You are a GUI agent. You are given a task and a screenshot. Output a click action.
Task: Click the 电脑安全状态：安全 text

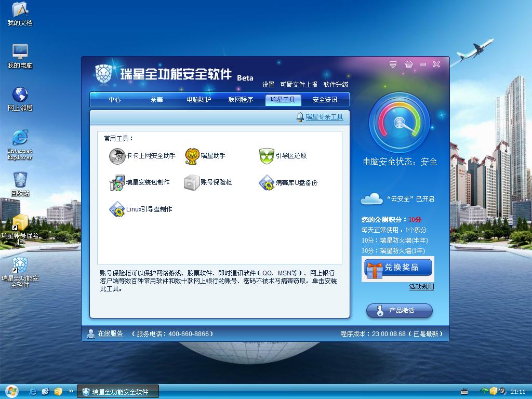(x=400, y=162)
